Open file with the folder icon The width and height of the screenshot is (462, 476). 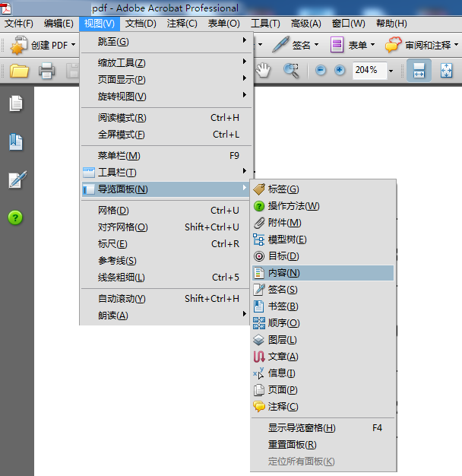(x=19, y=71)
